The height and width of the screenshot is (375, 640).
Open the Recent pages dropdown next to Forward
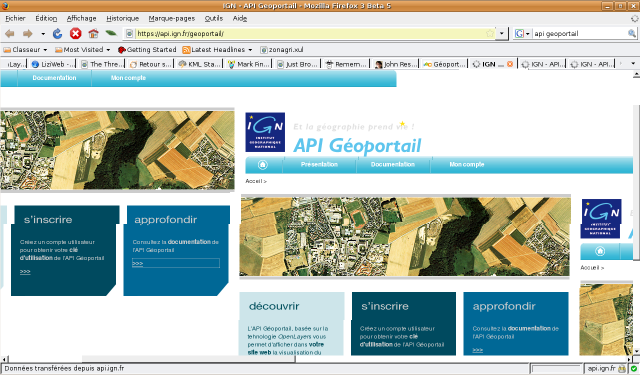(x=43, y=33)
